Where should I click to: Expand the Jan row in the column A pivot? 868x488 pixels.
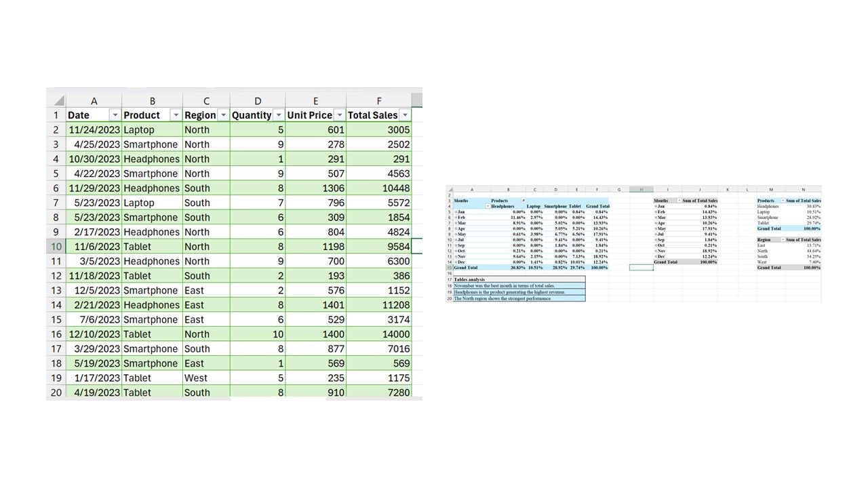[456, 211]
